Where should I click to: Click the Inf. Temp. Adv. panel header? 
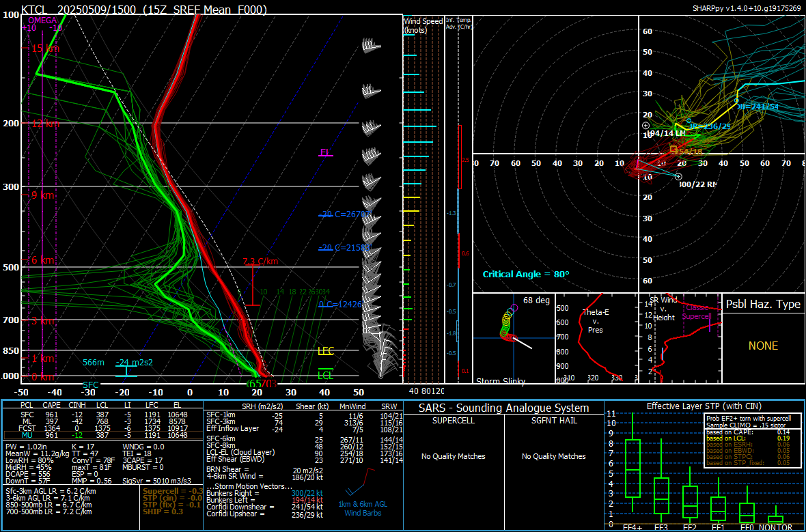[459, 23]
